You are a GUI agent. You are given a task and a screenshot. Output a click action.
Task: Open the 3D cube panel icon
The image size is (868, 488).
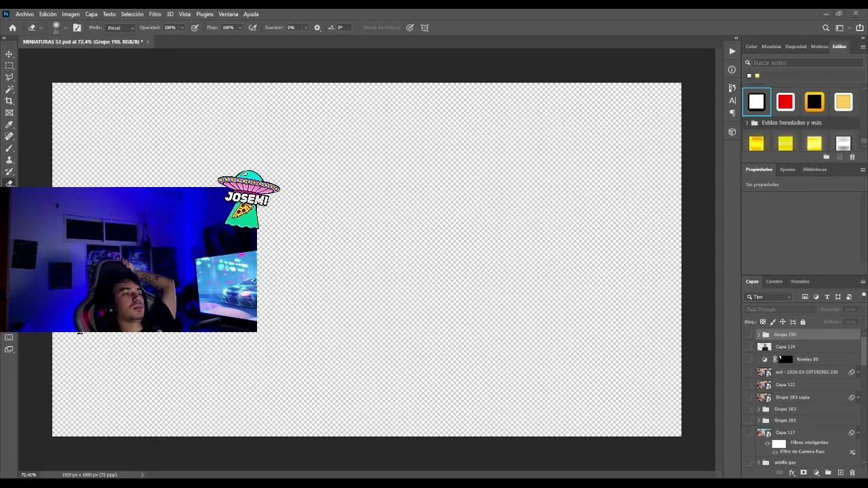tap(732, 132)
